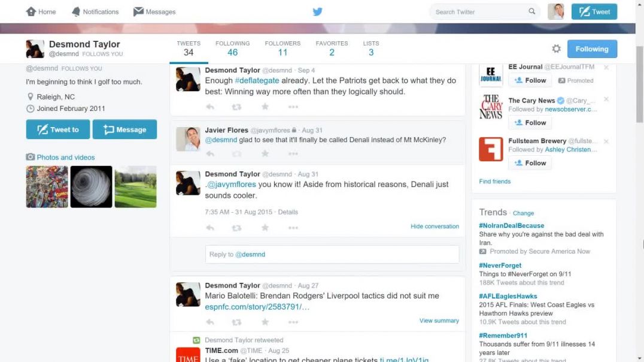Image resolution: width=644 pixels, height=362 pixels.
Task: Open @javymflores mention in Desmond's reply
Action: pos(232,184)
